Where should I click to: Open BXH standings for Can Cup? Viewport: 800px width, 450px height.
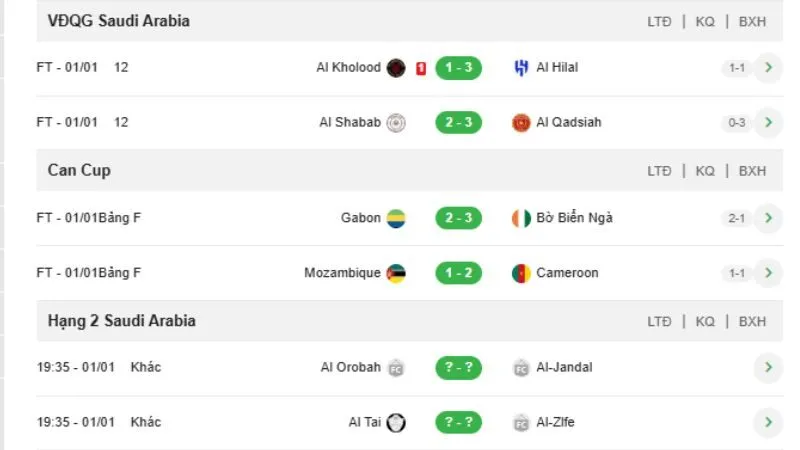[x=752, y=171]
